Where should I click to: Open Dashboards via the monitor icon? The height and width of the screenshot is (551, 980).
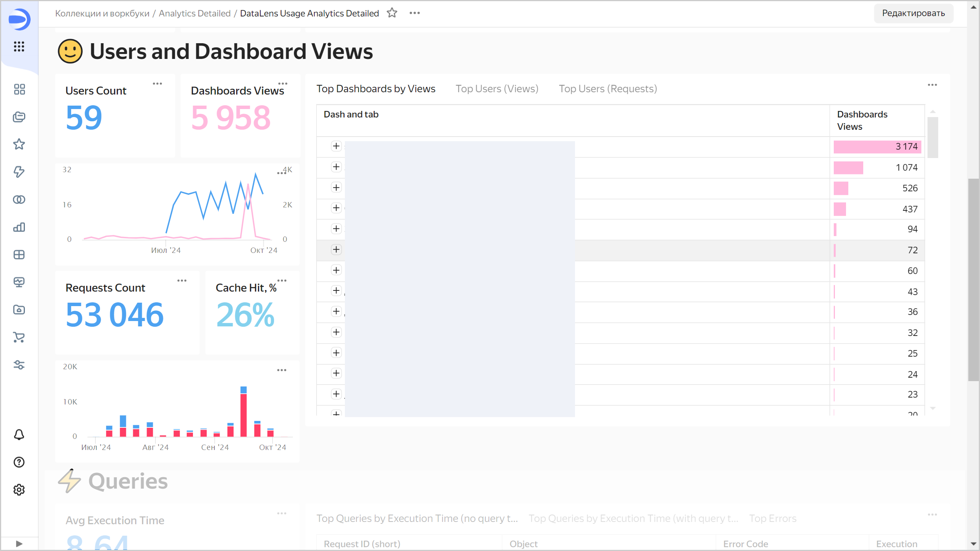[x=19, y=282]
